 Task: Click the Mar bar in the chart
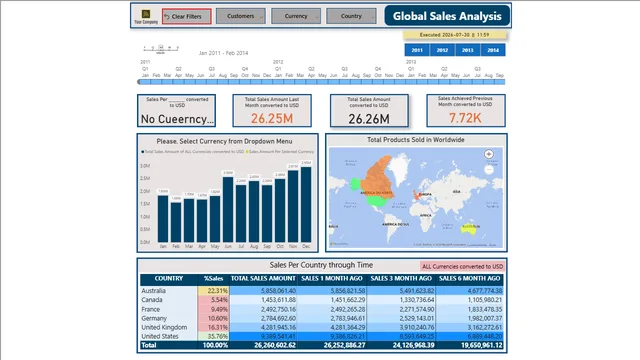pos(189,220)
